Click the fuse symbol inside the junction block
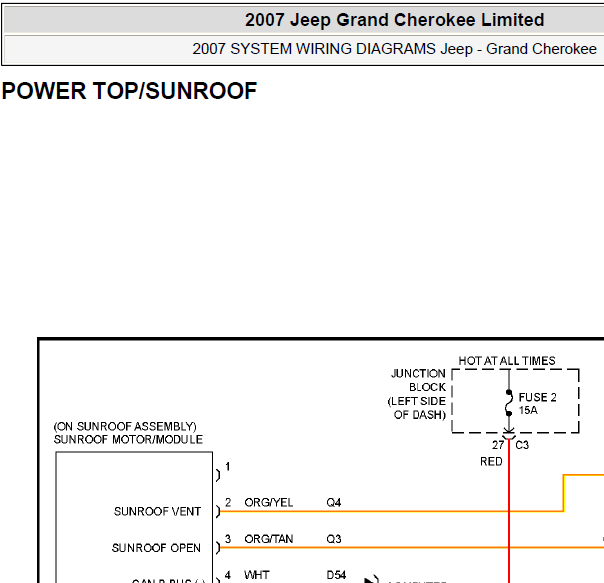 click(x=509, y=403)
